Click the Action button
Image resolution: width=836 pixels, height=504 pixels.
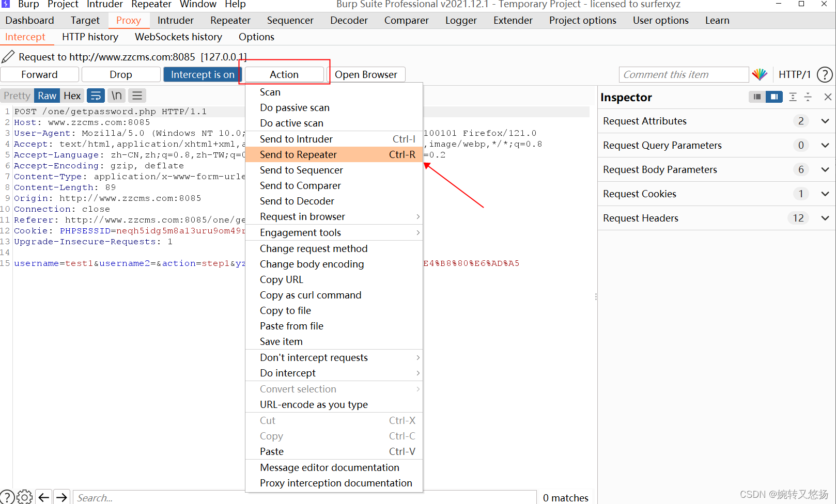click(x=284, y=74)
